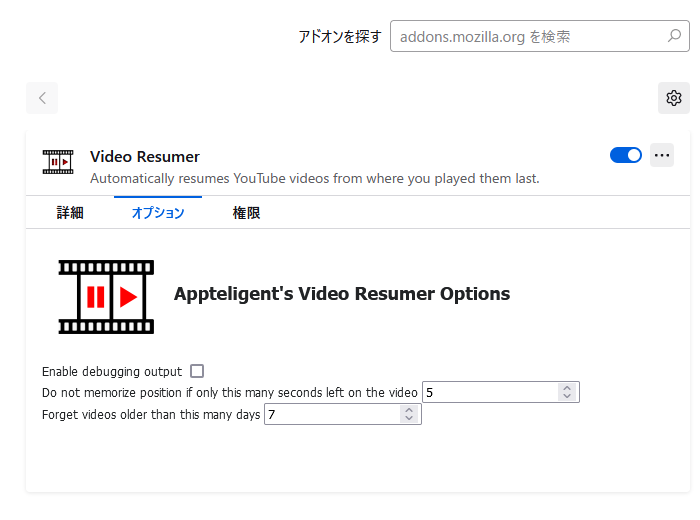Viewport: 700px width, 520px height.
Task: Click the 'Automatically resumes YouTube videos' description
Action: [315, 179]
